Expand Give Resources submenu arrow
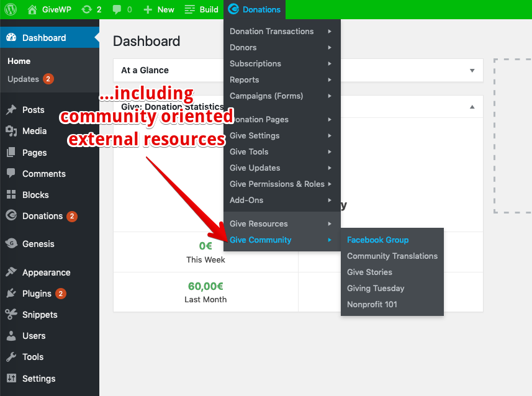This screenshot has width=532, height=396. (x=330, y=223)
